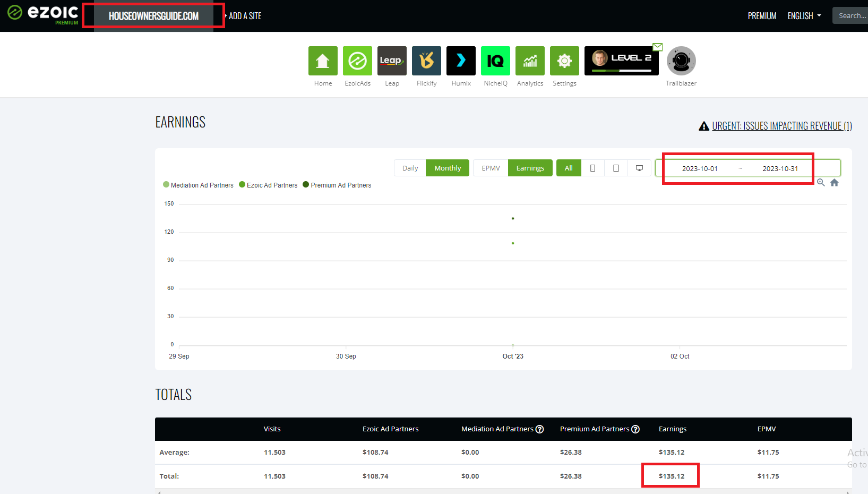Click the EPMV column header
This screenshot has width=868, height=494.
[x=767, y=429]
